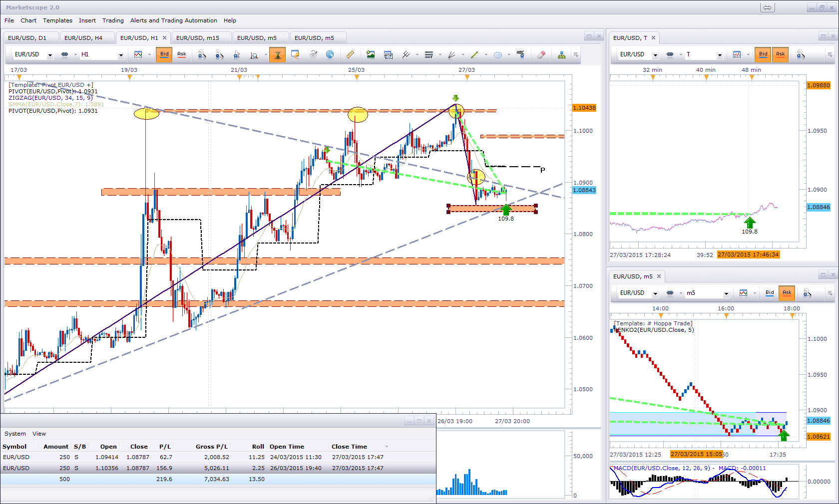The image size is (839, 504).
Task: Click the ruler measure tool
Action: coord(350,55)
